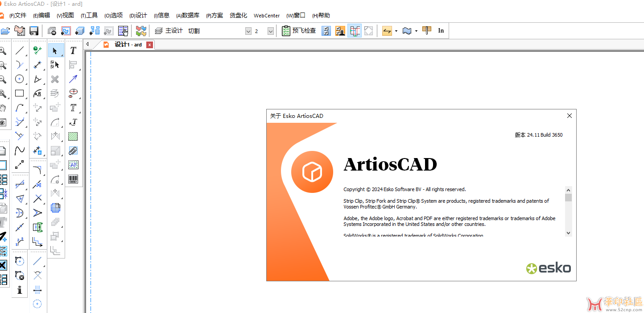
Task: Click the zoom out magnifier
Action: (x=3, y=79)
